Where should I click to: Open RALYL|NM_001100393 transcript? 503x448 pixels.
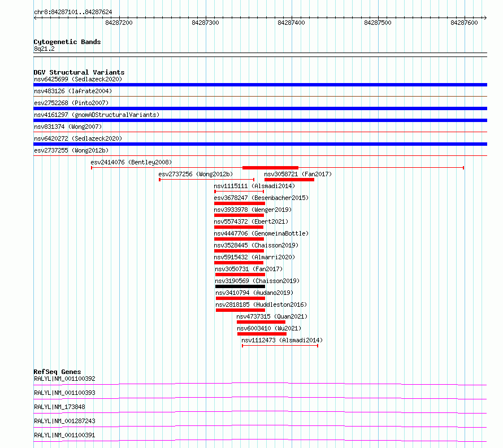coord(64,393)
